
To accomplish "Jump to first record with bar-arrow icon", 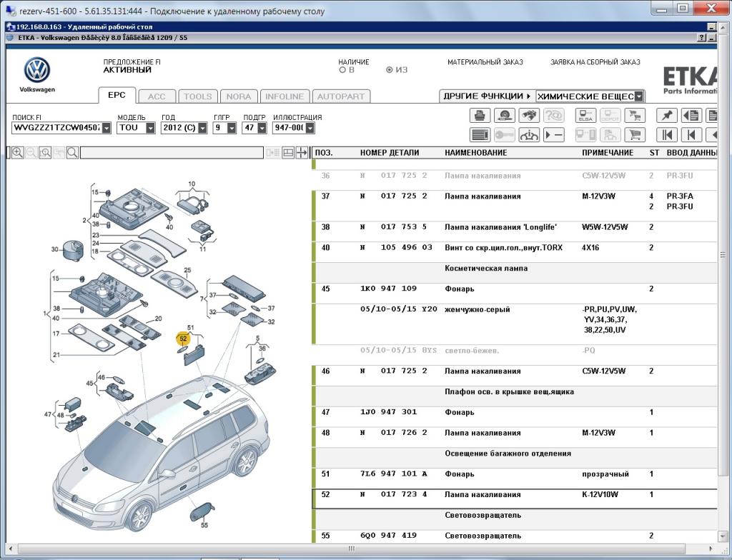I will tap(667, 135).
